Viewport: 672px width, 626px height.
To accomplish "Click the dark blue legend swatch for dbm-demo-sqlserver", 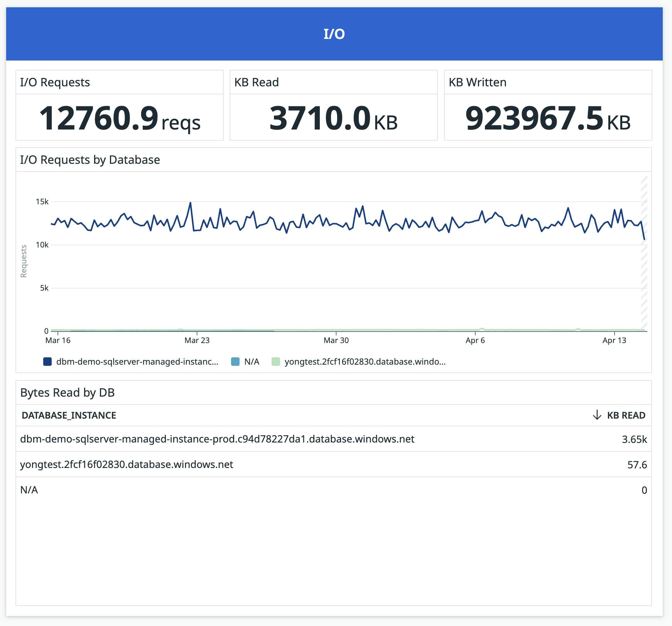I will click(47, 362).
